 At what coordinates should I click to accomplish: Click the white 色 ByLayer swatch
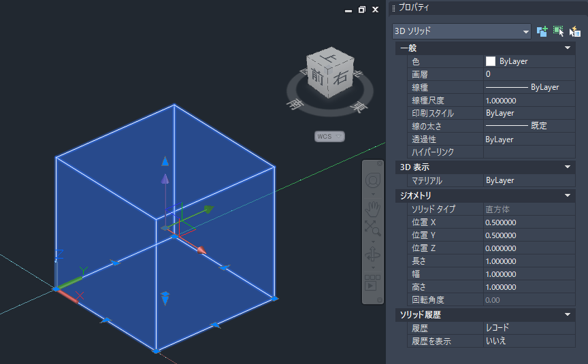click(490, 61)
